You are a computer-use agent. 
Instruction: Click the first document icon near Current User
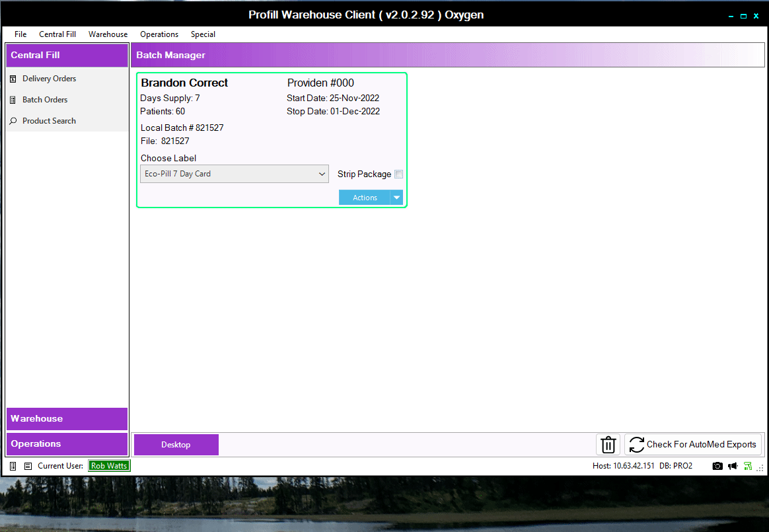pos(13,466)
